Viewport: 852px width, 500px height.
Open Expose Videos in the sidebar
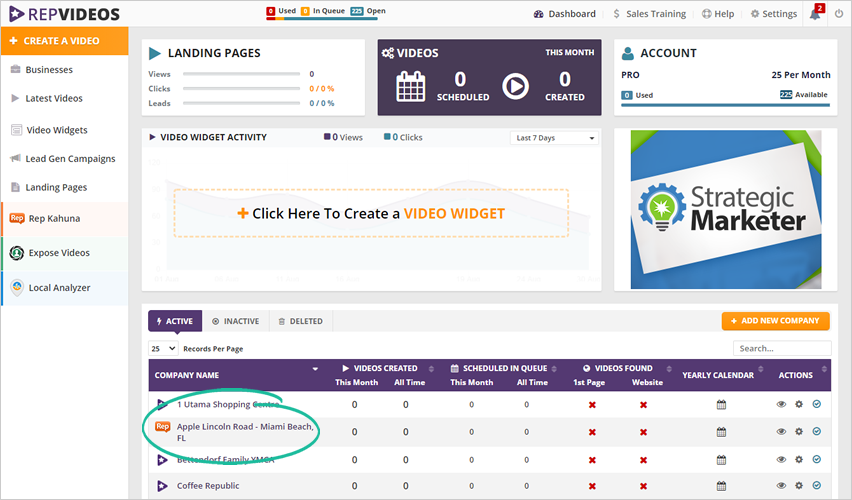click(64, 253)
